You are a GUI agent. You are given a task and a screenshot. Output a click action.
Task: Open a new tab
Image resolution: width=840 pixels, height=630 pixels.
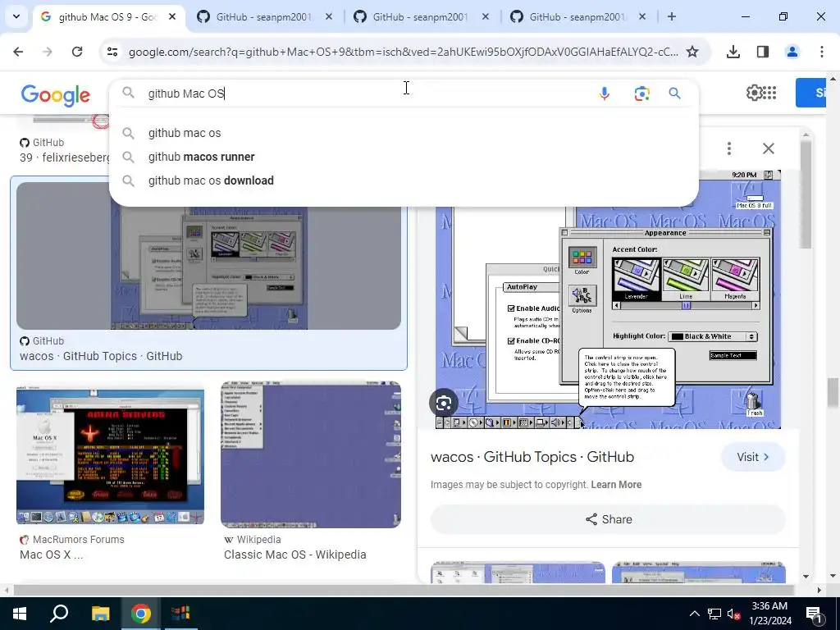pyautogui.click(x=672, y=16)
